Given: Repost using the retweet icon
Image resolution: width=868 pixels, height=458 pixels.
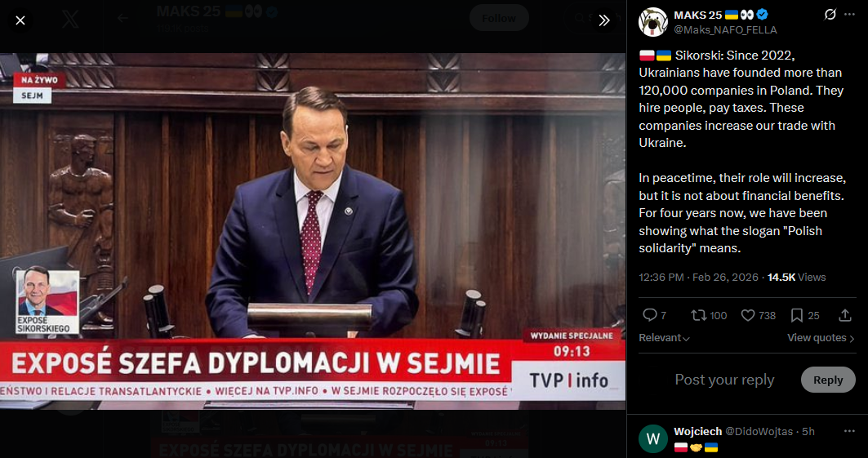Looking at the screenshot, I should click(698, 315).
